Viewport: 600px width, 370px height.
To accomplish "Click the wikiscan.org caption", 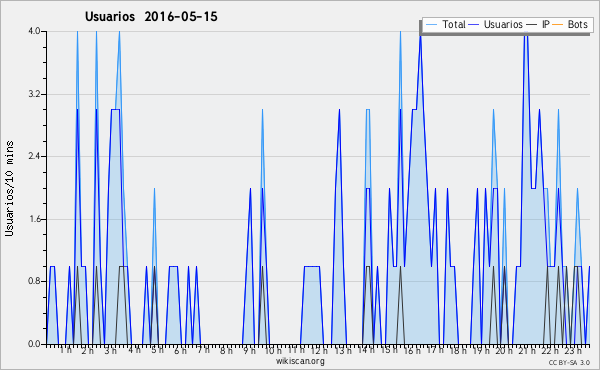I will click(300, 361).
